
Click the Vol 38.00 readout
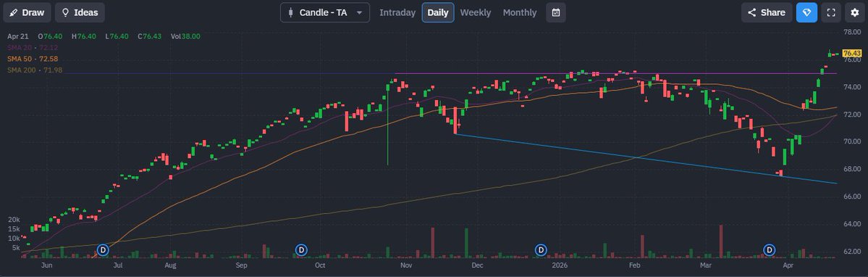pyautogui.click(x=185, y=36)
